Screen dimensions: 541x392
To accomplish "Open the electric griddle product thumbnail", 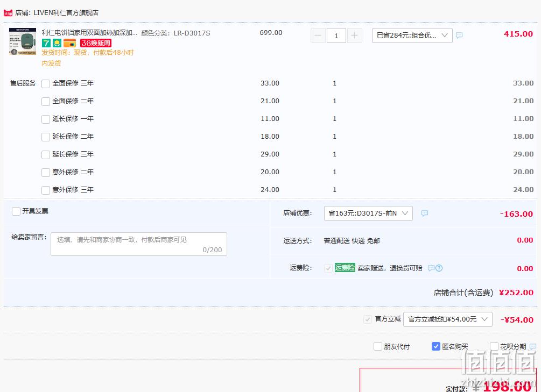I will tap(23, 41).
